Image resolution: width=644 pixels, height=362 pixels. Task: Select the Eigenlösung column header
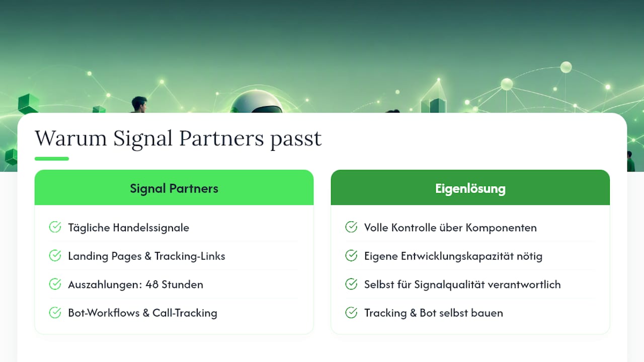pos(470,188)
